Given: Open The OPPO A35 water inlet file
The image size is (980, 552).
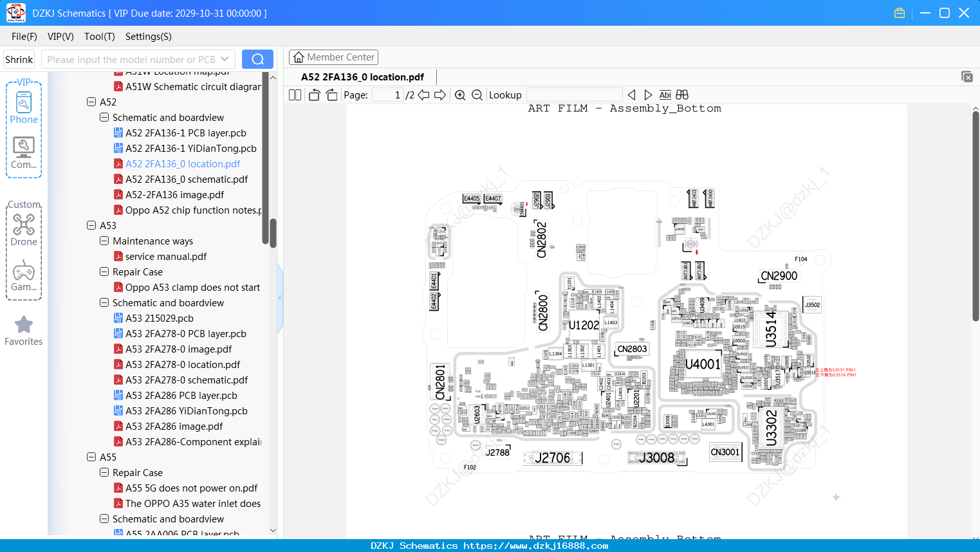Looking at the screenshot, I should click(193, 504).
